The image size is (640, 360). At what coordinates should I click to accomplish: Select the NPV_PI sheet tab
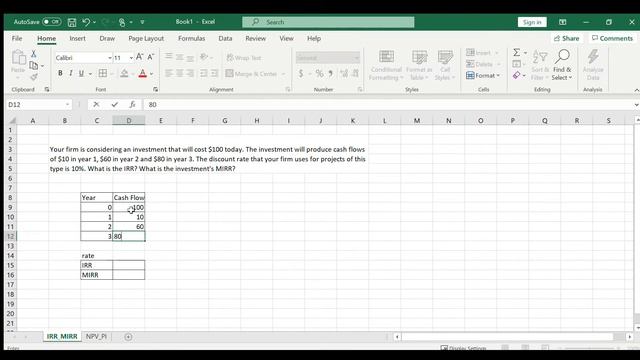tap(96, 336)
